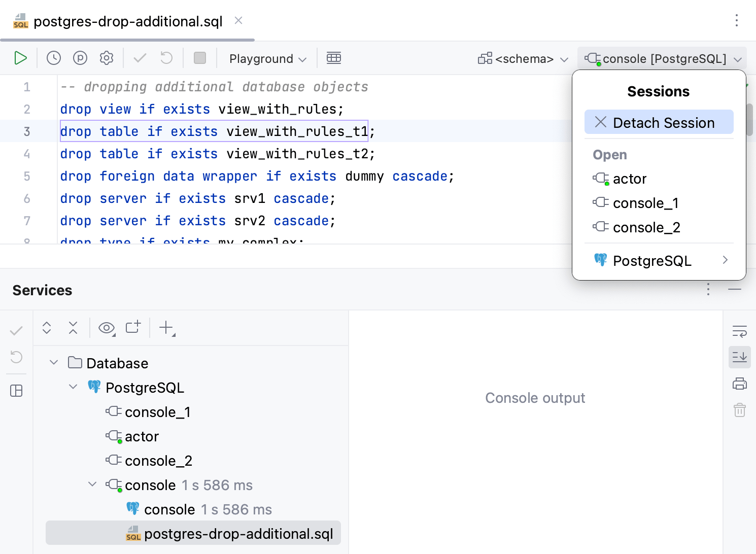Open query history clock icon
The height and width of the screenshot is (554, 756).
point(54,58)
